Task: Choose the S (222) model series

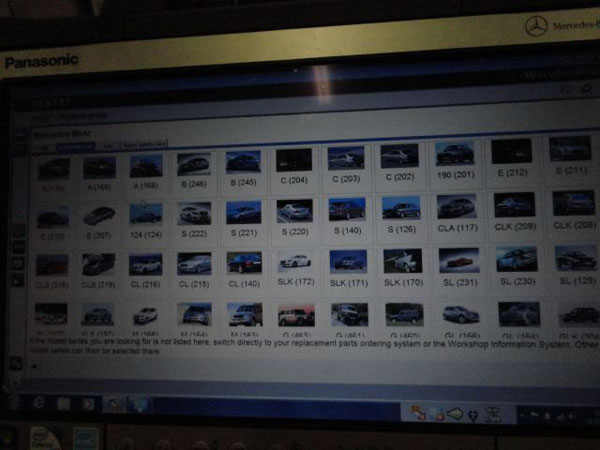Action: pos(194,221)
